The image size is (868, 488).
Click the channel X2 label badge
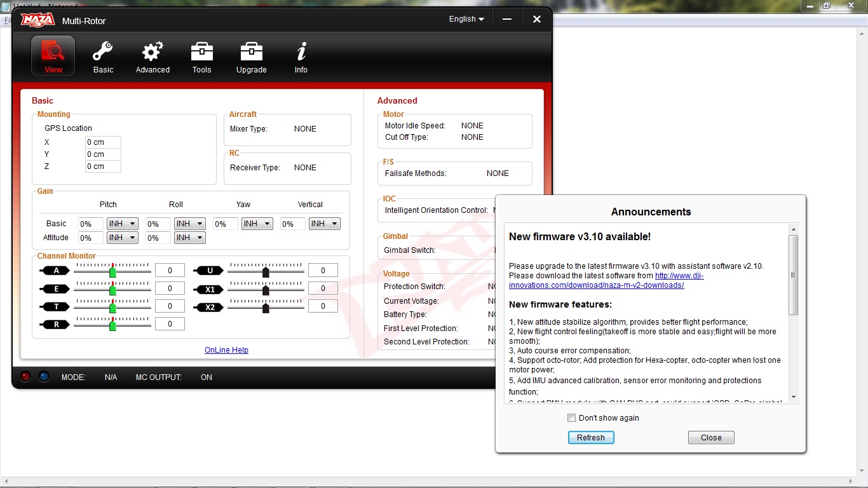(x=209, y=308)
